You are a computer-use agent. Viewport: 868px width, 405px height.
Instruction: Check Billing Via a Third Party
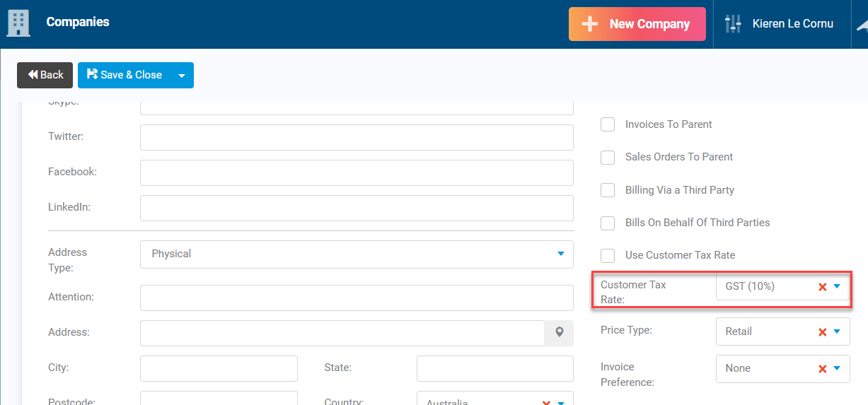click(x=608, y=190)
